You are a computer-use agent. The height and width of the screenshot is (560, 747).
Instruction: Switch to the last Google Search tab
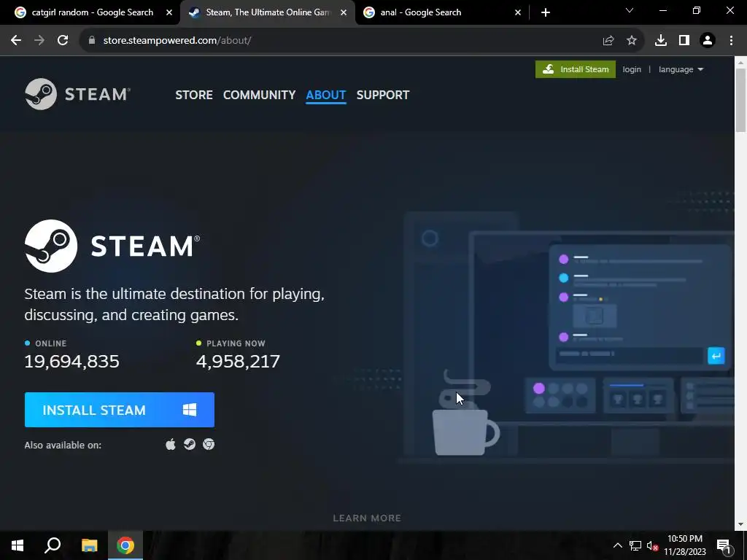pos(421,12)
